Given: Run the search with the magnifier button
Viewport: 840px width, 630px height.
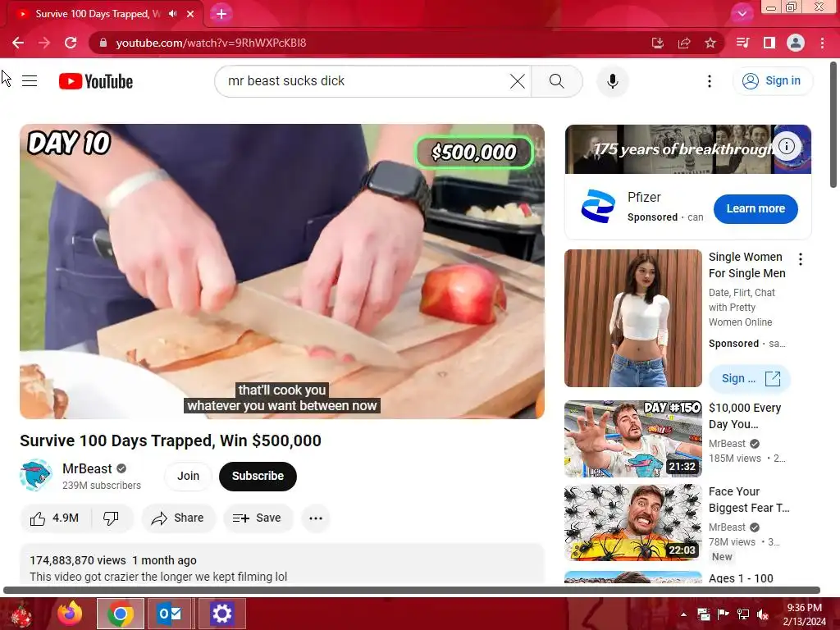Looking at the screenshot, I should pos(557,81).
